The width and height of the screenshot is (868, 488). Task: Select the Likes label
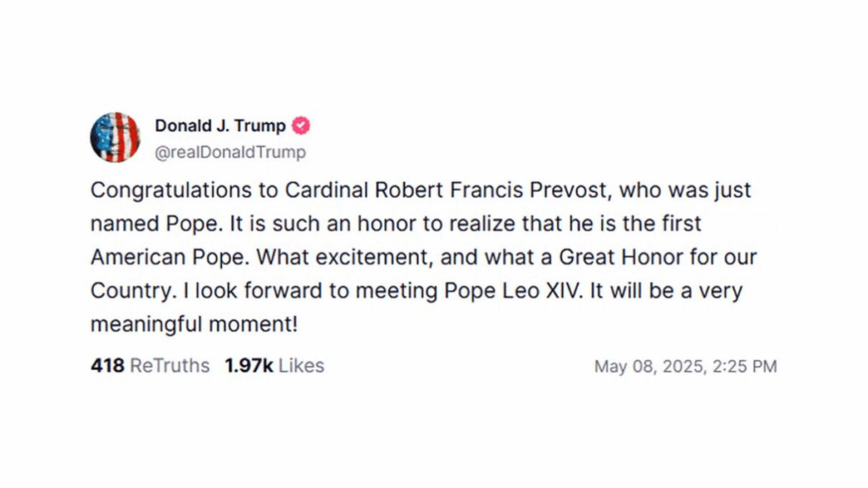tap(302, 366)
